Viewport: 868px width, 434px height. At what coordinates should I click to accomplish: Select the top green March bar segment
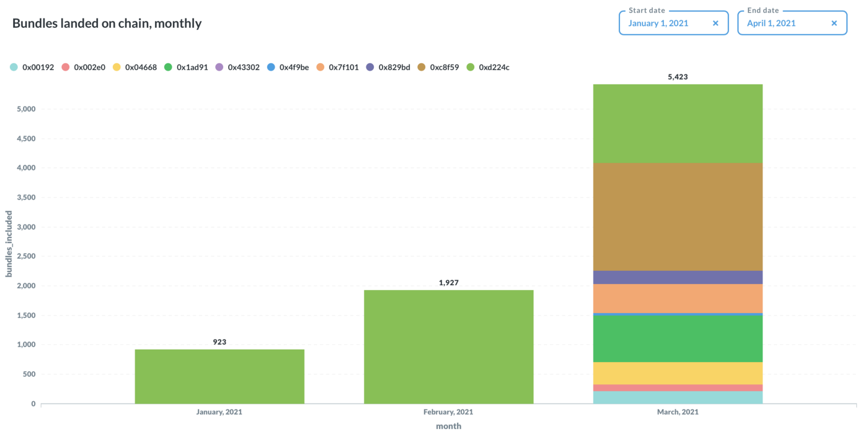point(678,123)
